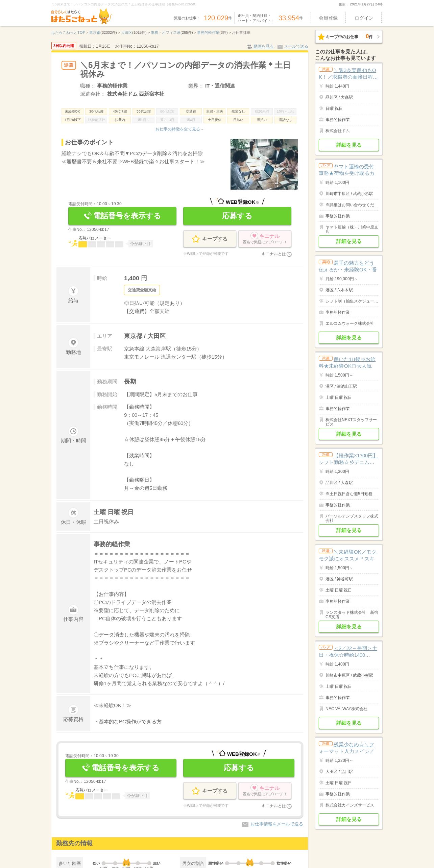Click 休日・休暇 icon
This screenshot has width=434, height=868.
(73, 513)
